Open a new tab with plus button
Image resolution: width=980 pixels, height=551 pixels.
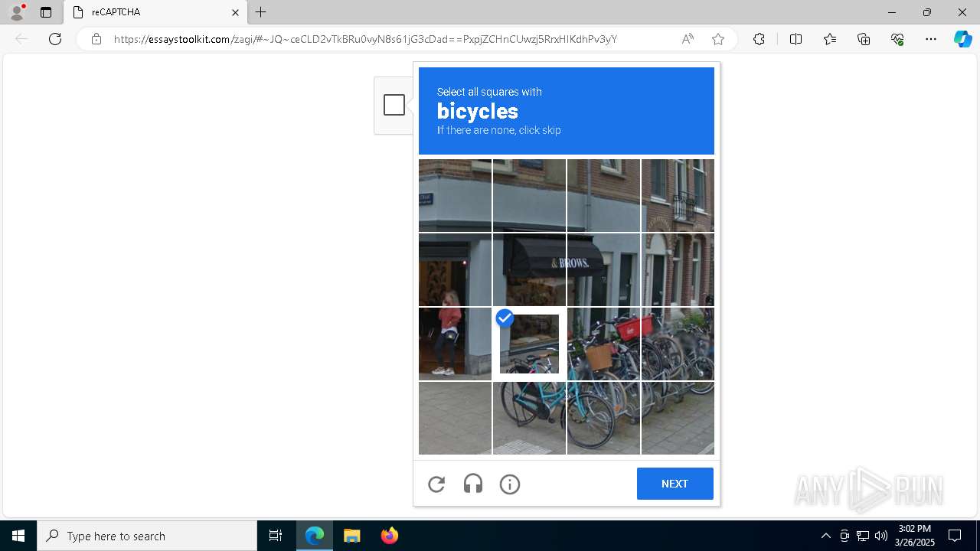point(261,12)
